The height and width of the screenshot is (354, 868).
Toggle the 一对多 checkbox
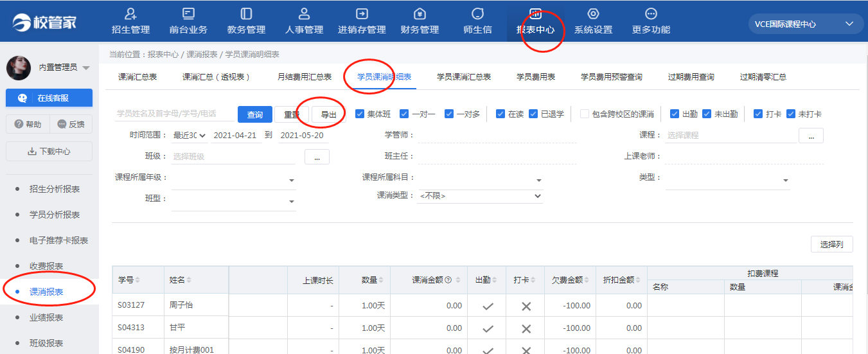tap(449, 114)
